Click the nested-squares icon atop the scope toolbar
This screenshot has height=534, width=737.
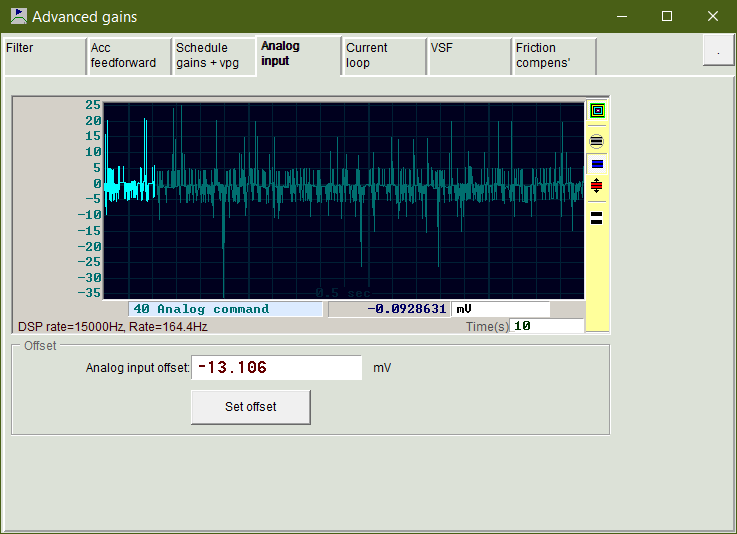[597, 111]
